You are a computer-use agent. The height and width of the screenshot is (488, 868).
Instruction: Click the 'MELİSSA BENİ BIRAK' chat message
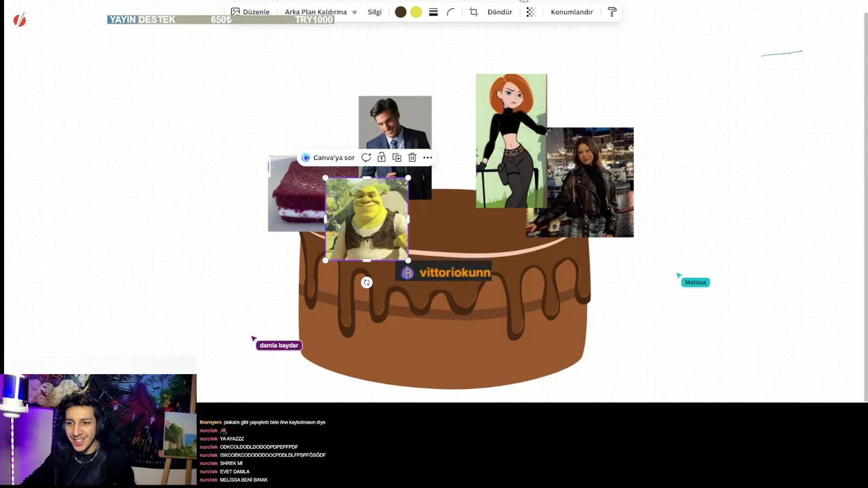pyautogui.click(x=233, y=480)
